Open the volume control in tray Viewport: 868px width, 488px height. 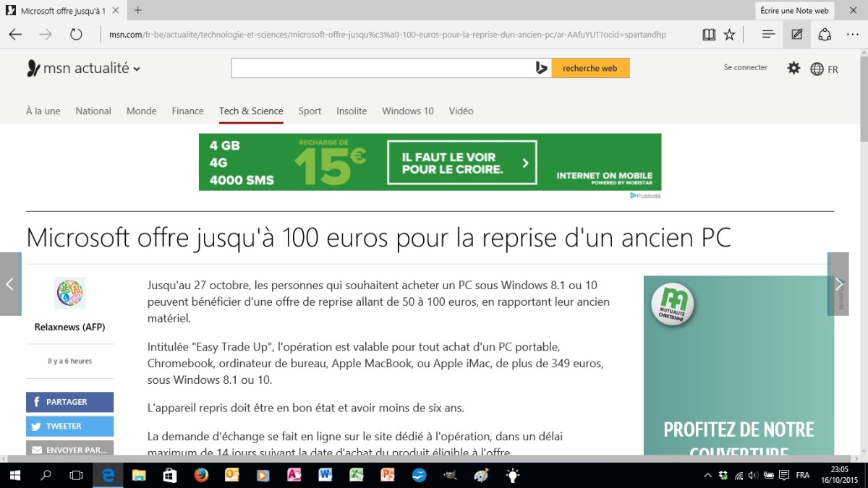point(754,475)
